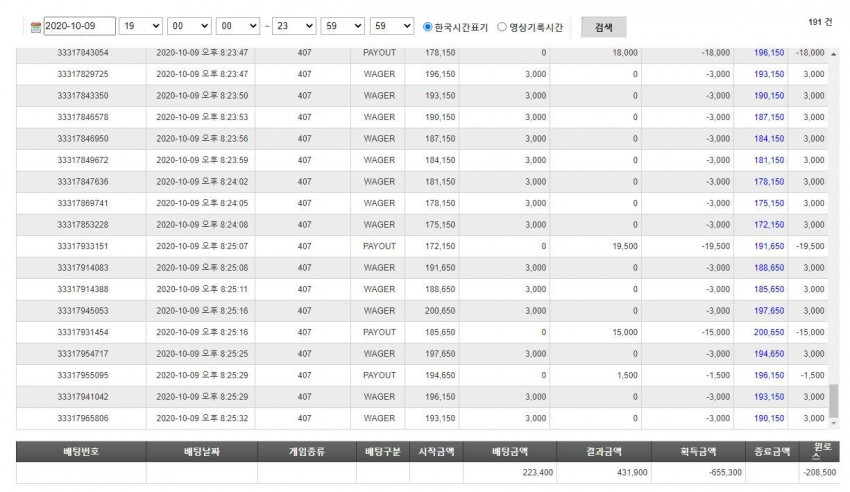Click the table vertical scrollbar thumb
The image size is (850, 492).
834,401
